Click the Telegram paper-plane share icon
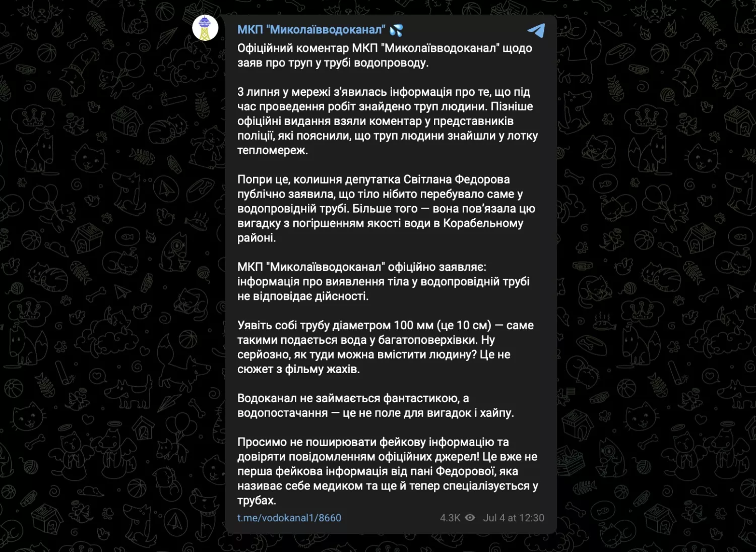756x552 pixels. coord(536,30)
